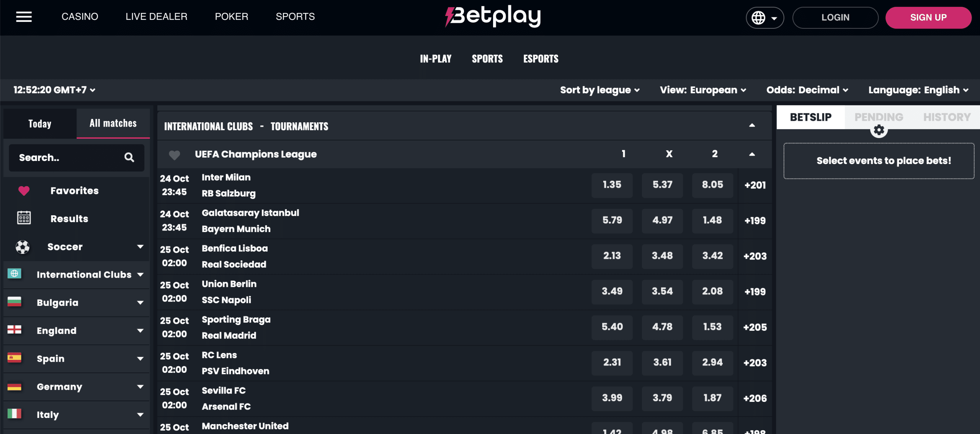The image size is (980, 434).
Task: Select the SPORTS sub-navigation tab
Action: [487, 59]
